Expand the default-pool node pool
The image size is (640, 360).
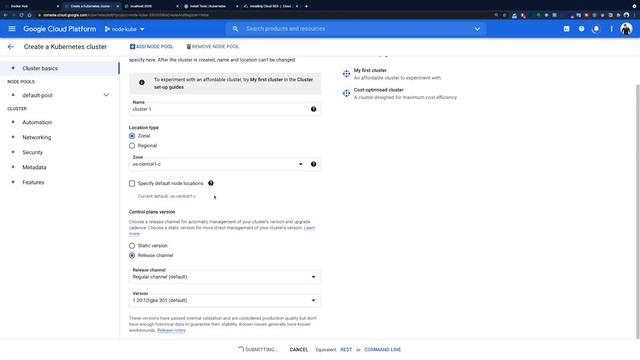coord(106,95)
